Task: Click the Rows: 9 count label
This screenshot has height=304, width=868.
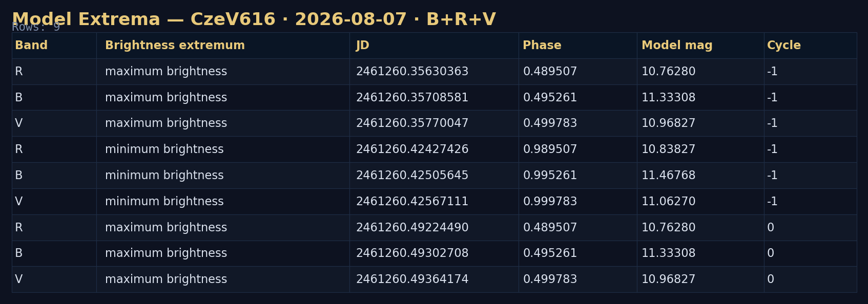Action: (36, 27)
